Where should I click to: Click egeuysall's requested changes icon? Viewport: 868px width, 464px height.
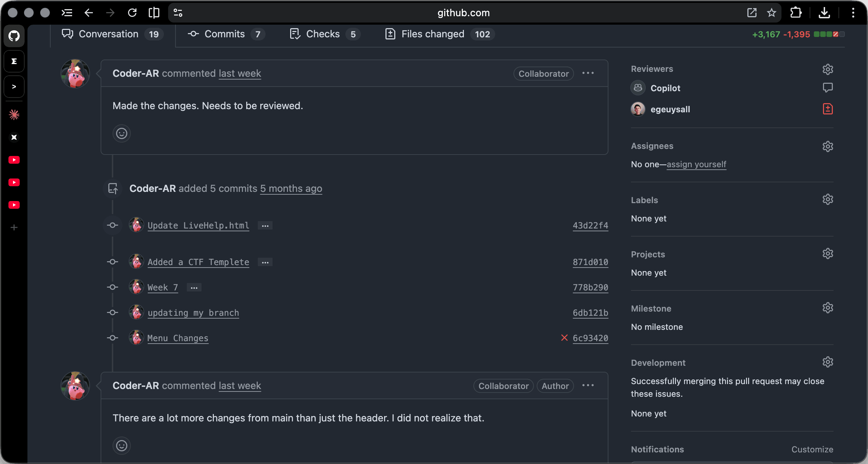point(828,109)
